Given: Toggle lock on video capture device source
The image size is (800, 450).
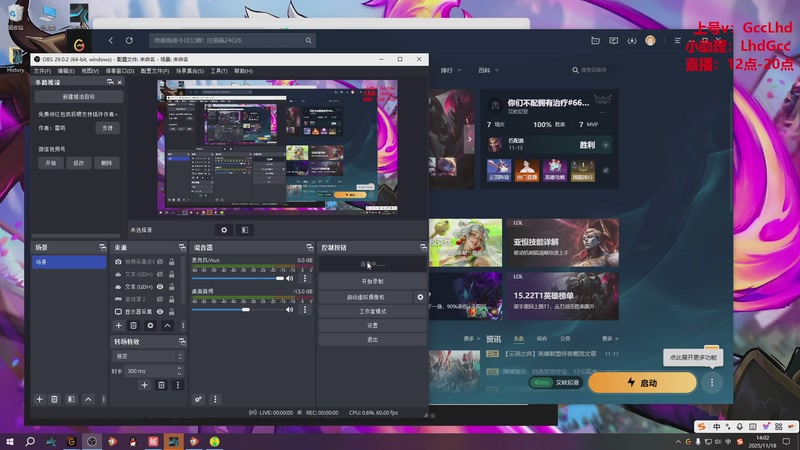Looking at the screenshot, I should pos(171,262).
